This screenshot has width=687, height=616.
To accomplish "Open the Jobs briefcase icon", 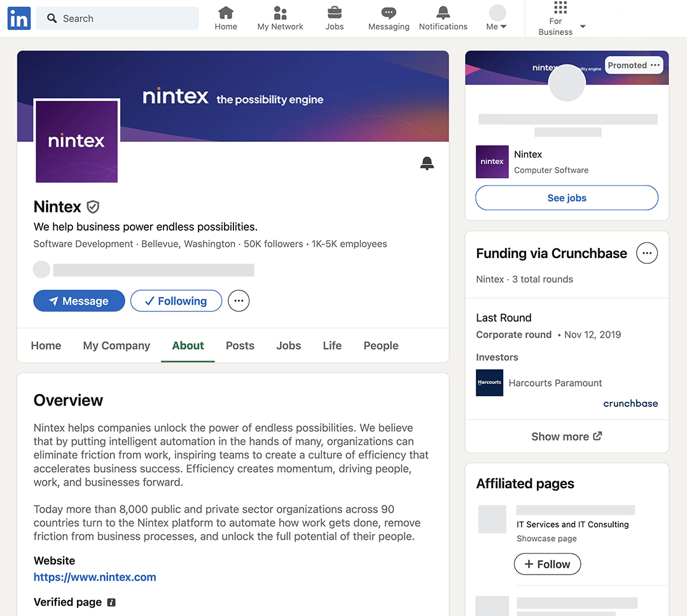I will pyautogui.click(x=334, y=13).
